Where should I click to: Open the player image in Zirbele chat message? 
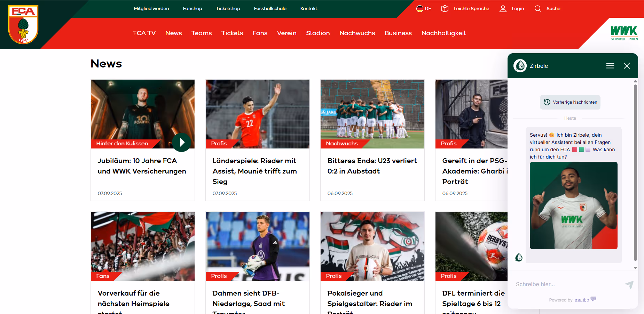tap(574, 206)
